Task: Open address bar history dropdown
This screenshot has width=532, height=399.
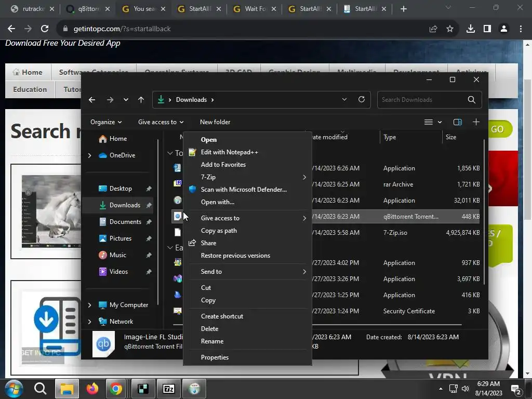Action: [344, 99]
